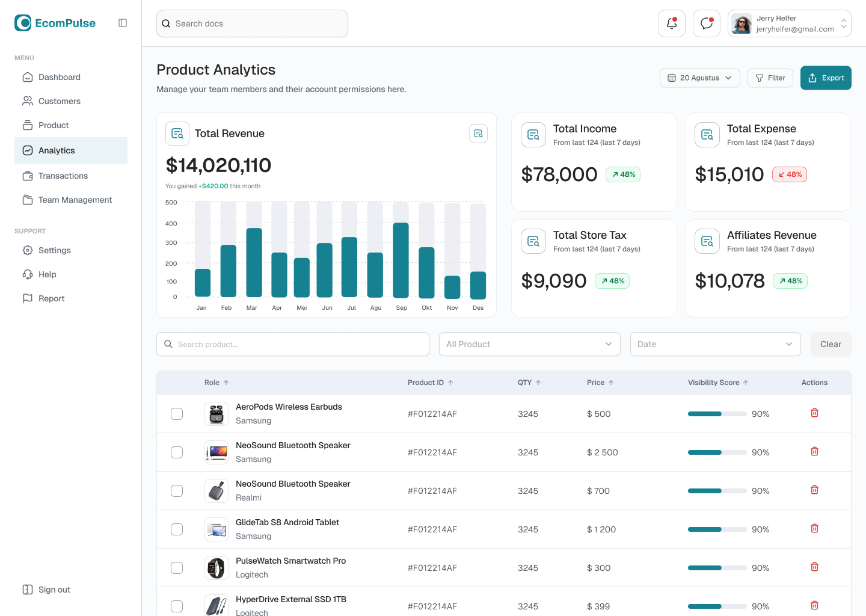Open the notifications bell icon
The width and height of the screenshot is (866, 616).
point(671,23)
